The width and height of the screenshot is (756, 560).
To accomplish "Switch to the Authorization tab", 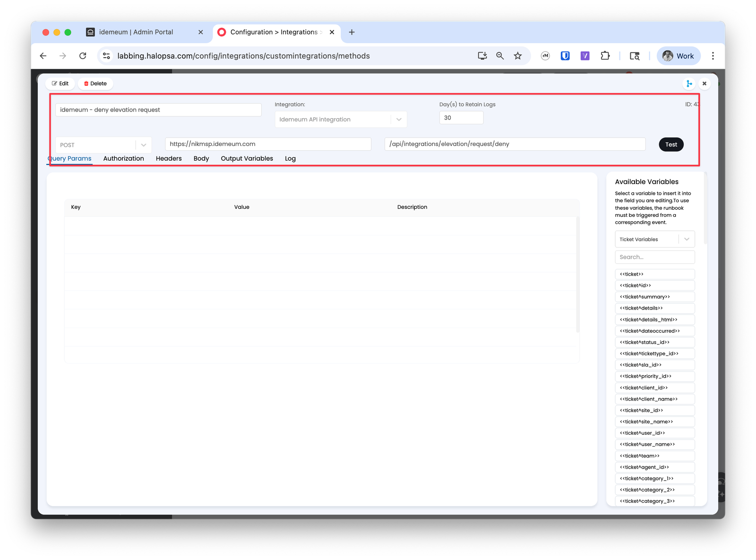I will click(124, 159).
